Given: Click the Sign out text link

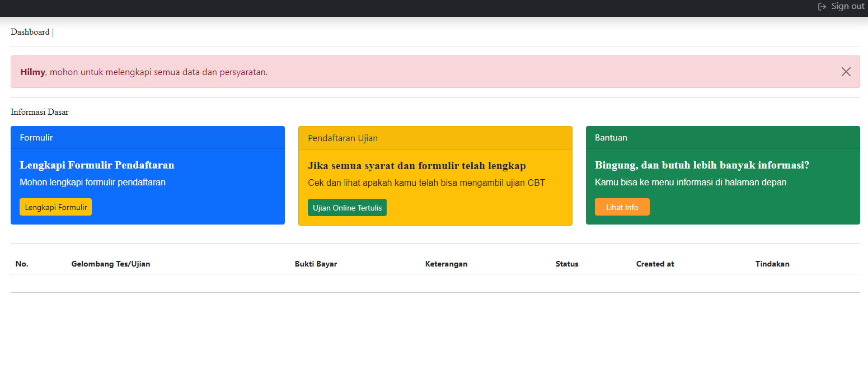Looking at the screenshot, I should coord(847,6).
